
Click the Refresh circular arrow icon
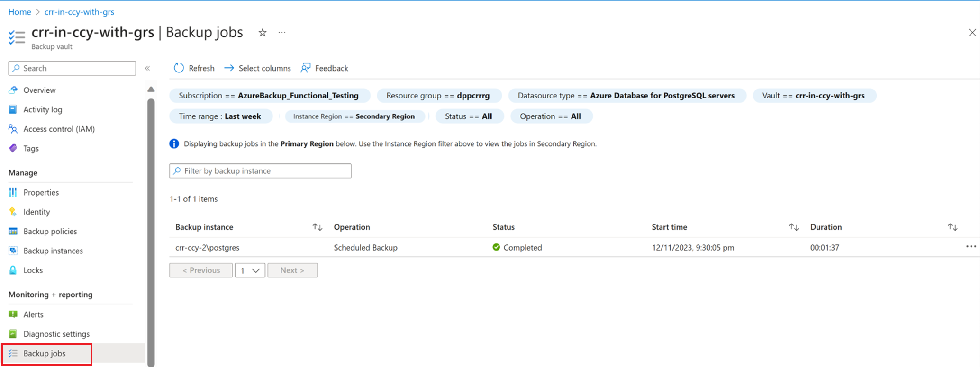click(179, 68)
